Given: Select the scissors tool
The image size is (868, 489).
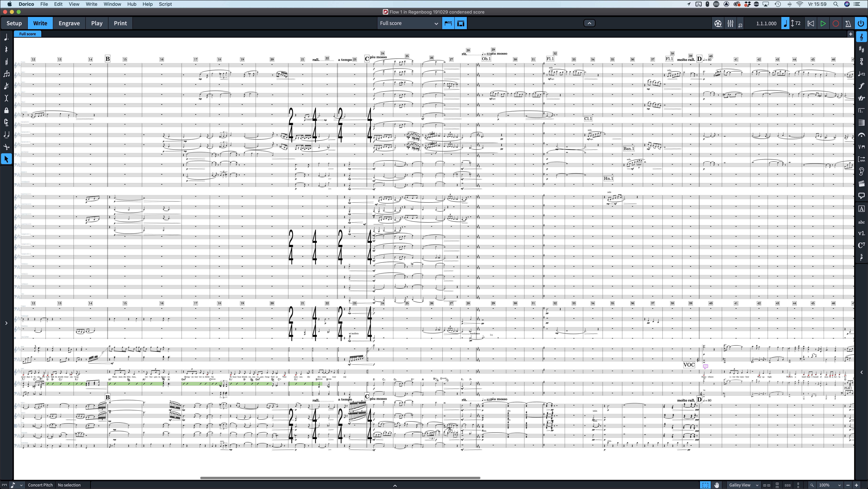Looking at the screenshot, I should [6, 147].
